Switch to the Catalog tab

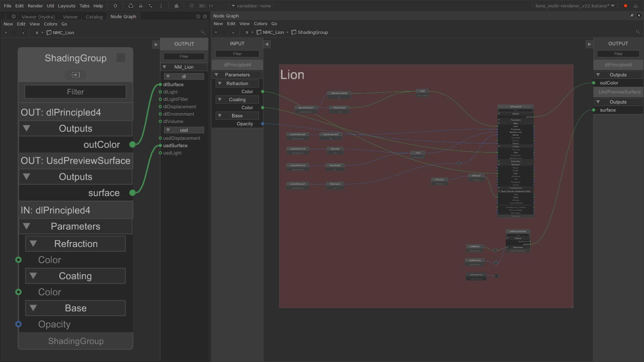pos(94,16)
